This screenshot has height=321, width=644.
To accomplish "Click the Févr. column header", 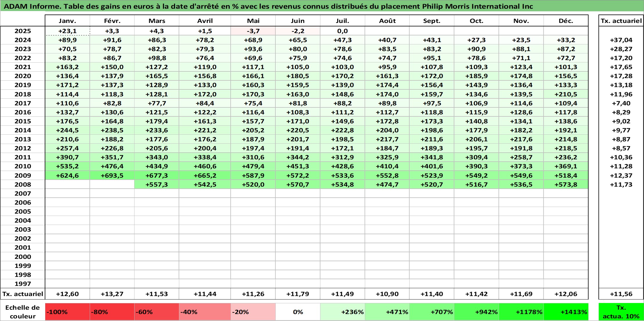I will pyautogui.click(x=112, y=21).
